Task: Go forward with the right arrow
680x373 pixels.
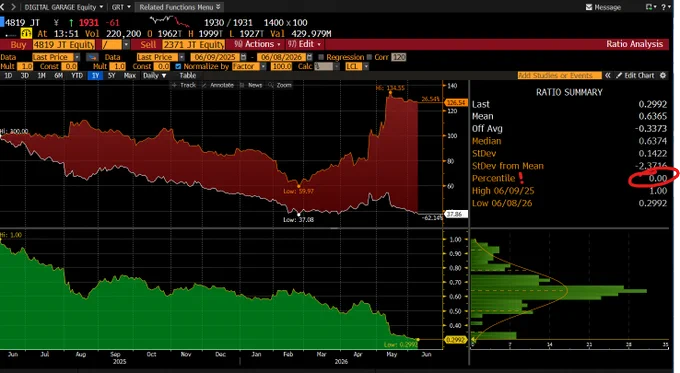Action: click(13, 7)
